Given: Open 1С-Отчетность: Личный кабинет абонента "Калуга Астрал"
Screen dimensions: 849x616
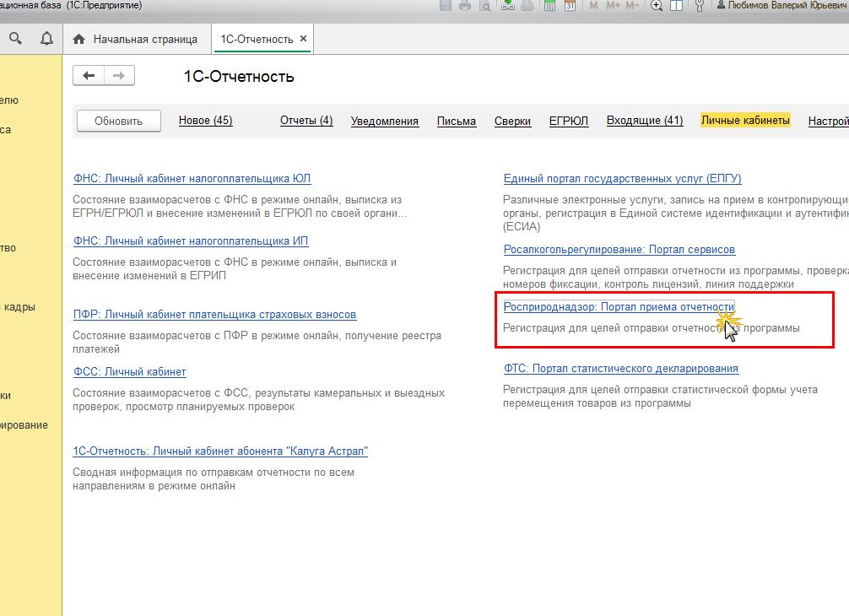Looking at the screenshot, I should 220,451.
